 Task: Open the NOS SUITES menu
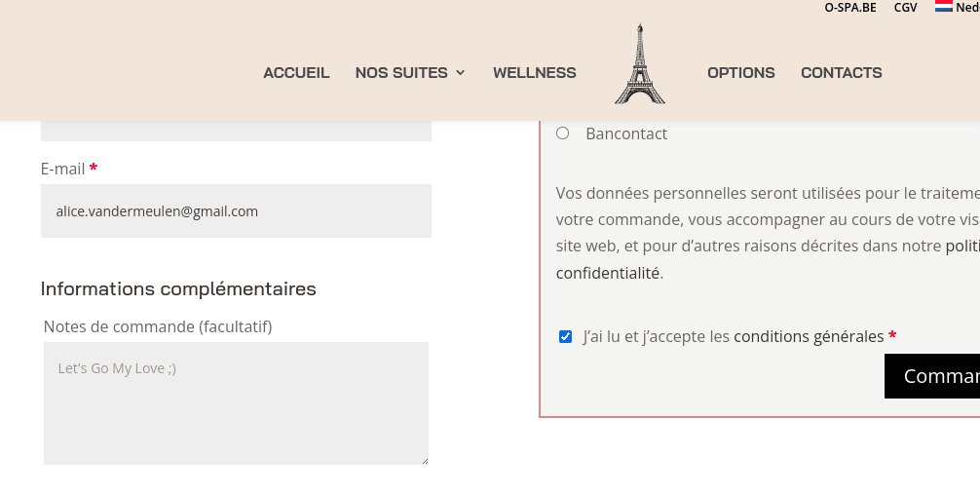pos(401,72)
